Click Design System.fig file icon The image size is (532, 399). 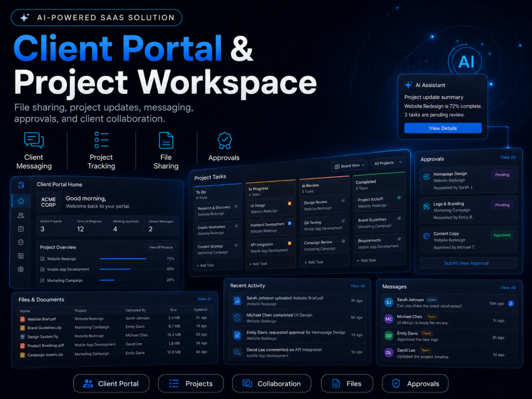point(22,337)
